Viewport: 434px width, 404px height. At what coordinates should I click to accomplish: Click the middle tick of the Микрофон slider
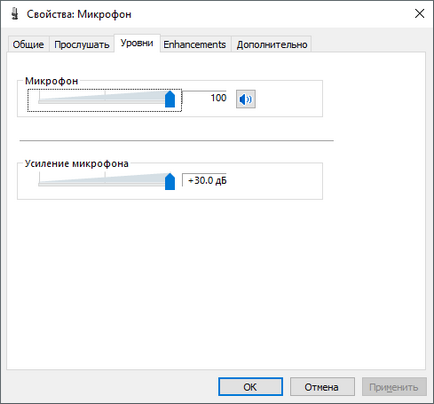pos(105,96)
